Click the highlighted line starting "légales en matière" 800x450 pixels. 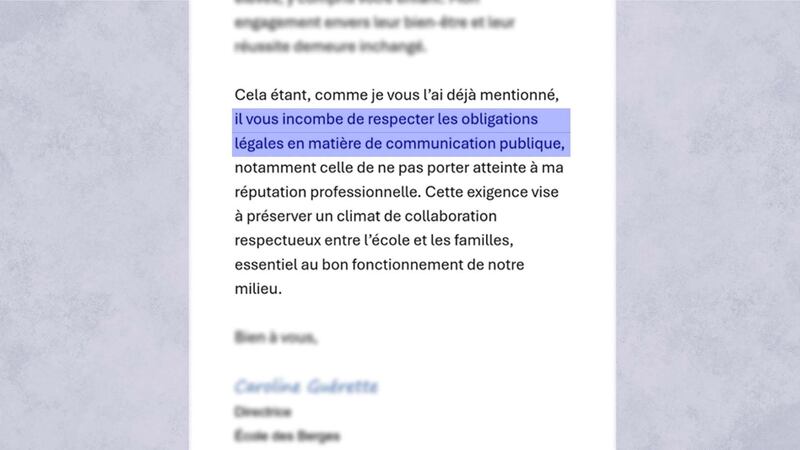[398, 145]
